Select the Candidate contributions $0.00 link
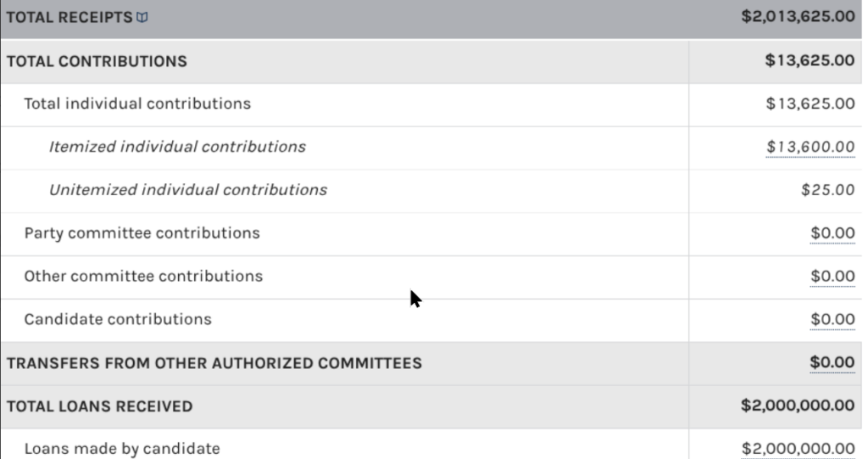This screenshot has width=868, height=459. click(x=832, y=319)
